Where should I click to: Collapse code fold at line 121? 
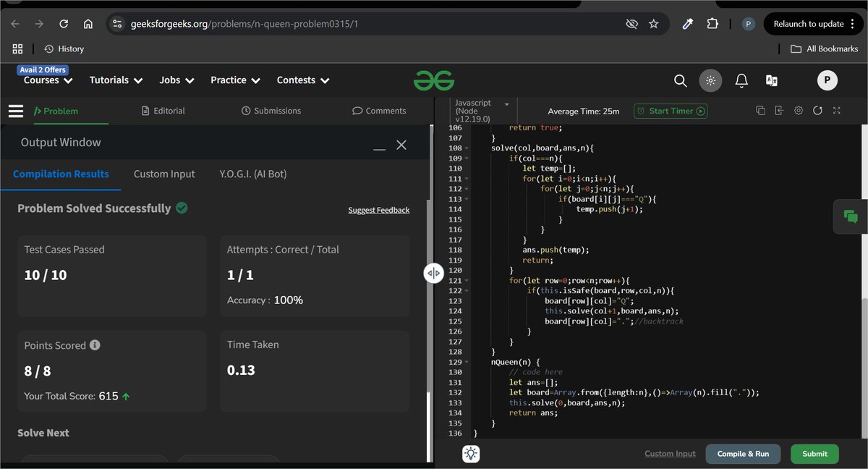(x=467, y=280)
